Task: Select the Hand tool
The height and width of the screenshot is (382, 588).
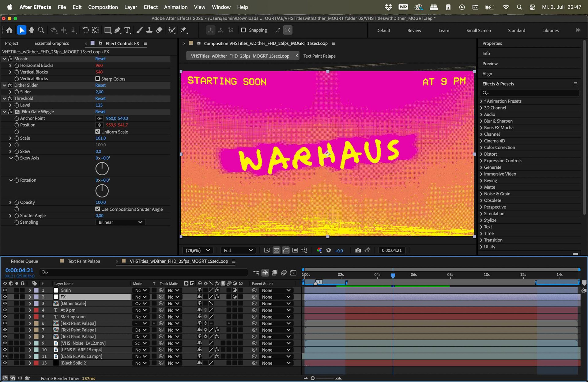Action: click(31, 30)
